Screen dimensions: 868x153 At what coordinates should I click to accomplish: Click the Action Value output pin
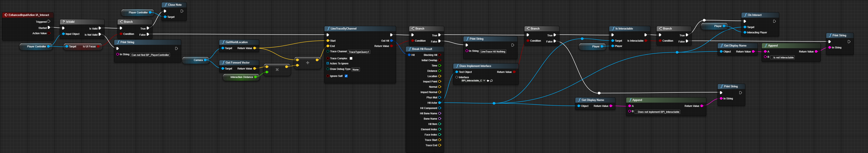point(49,33)
